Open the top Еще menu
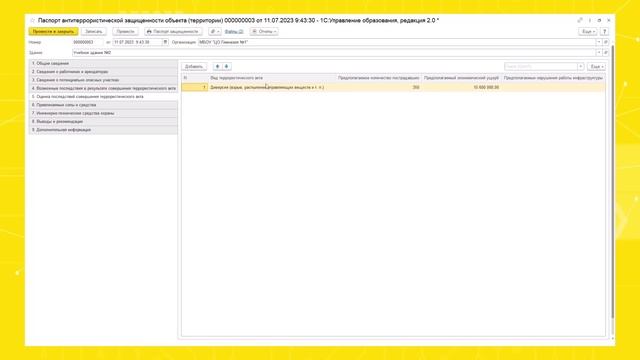Image resolution: width=640 pixels, height=360 pixels. 588,31
